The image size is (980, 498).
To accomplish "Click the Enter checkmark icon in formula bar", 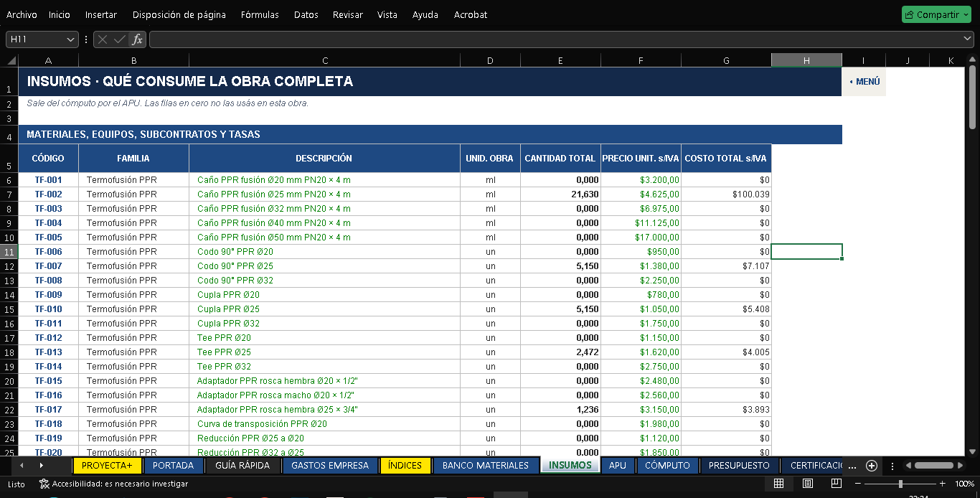I will (x=119, y=39).
